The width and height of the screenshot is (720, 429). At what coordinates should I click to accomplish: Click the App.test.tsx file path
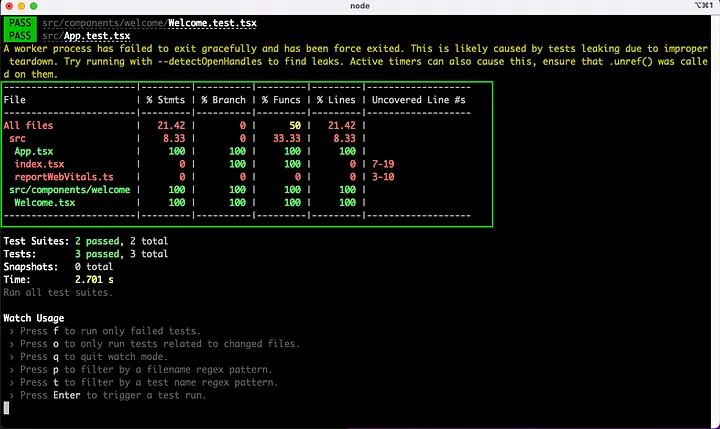coord(86,36)
